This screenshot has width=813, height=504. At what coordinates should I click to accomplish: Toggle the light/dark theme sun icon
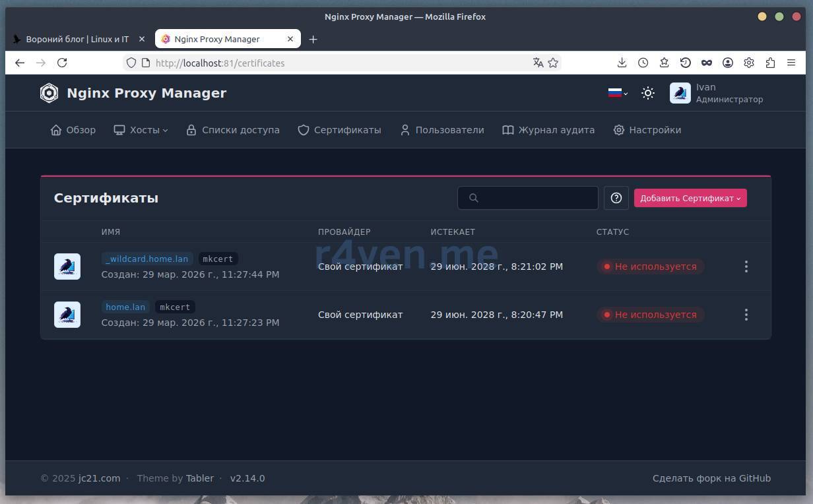click(647, 93)
